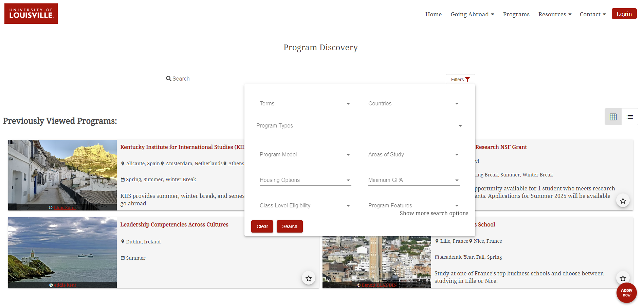Viewport: 644px width, 307px height.
Task: Open the Resources menu
Action: point(555,14)
